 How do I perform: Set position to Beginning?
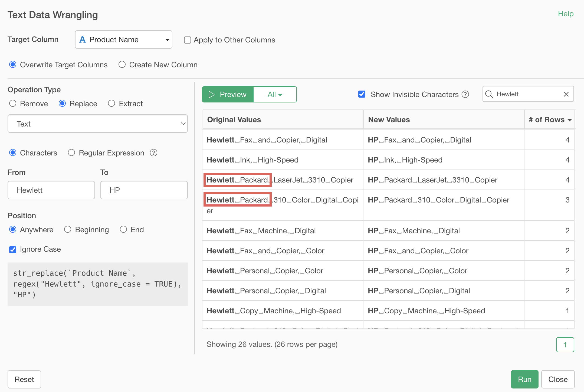(x=68, y=230)
